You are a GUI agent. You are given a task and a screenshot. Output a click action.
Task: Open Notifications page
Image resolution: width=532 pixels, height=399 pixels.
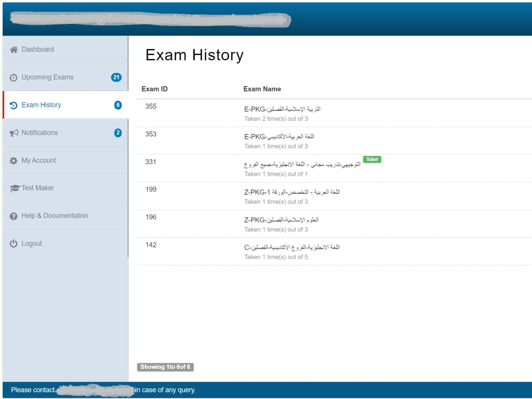(65, 132)
